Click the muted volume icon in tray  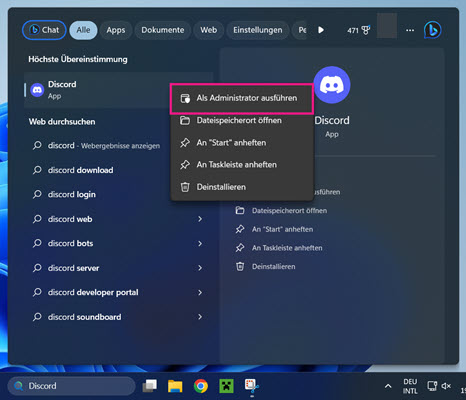click(x=446, y=386)
